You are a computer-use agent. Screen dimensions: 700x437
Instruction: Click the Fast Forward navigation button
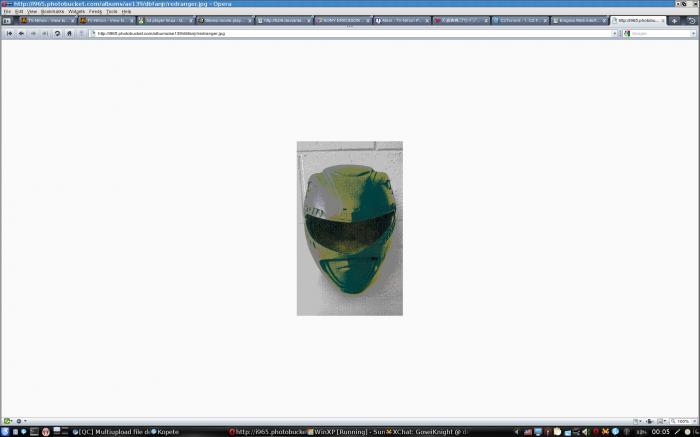pyautogui.click(x=45, y=33)
